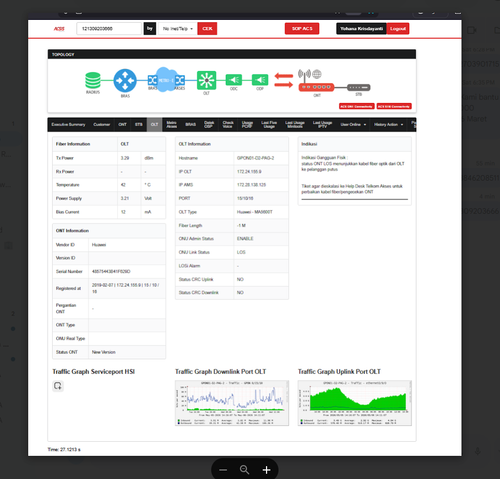Click the customer number search input field

[x=109, y=29]
